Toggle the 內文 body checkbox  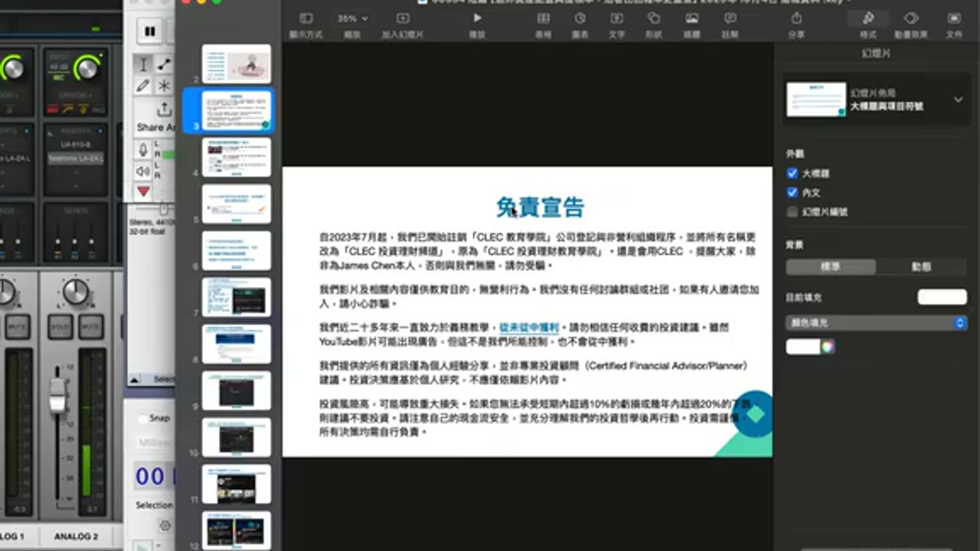pos(792,193)
